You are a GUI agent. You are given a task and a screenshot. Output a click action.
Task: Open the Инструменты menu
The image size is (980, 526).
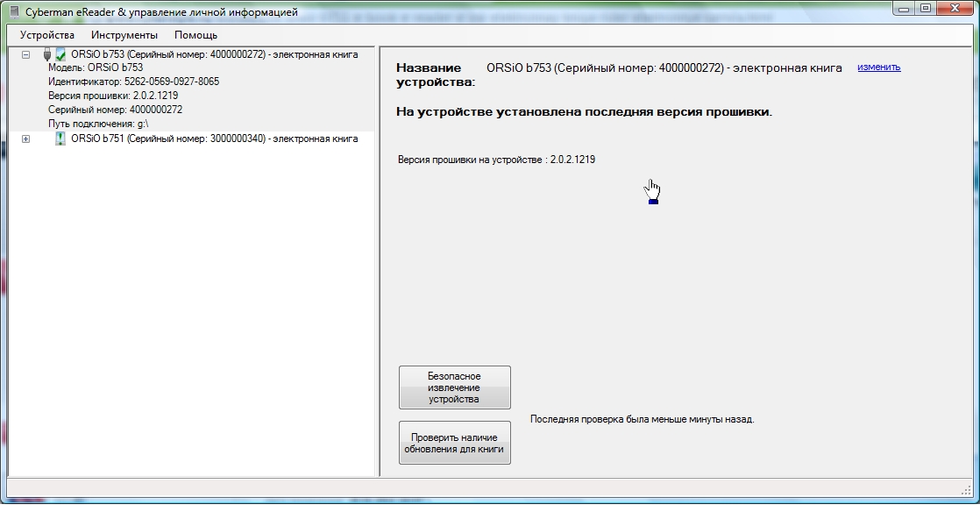124,35
